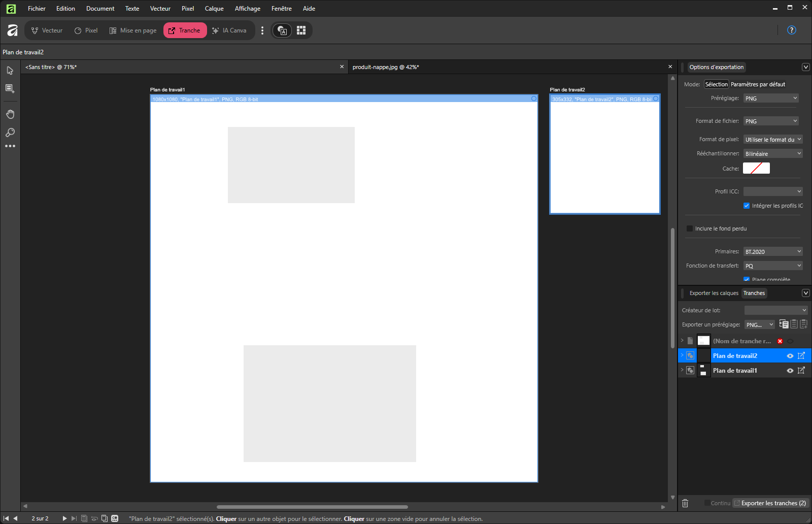Open the Calque menu
This screenshot has width=812, height=524.
click(x=214, y=9)
